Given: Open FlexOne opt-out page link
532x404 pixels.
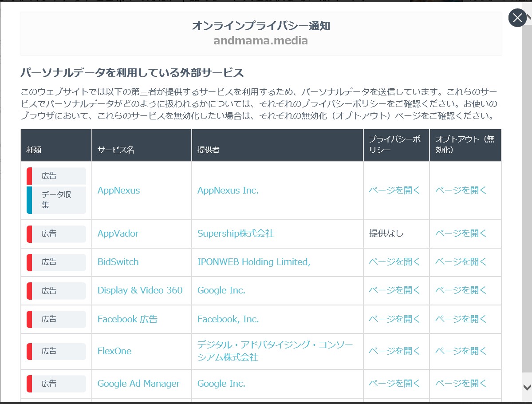Looking at the screenshot, I should click(461, 351).
